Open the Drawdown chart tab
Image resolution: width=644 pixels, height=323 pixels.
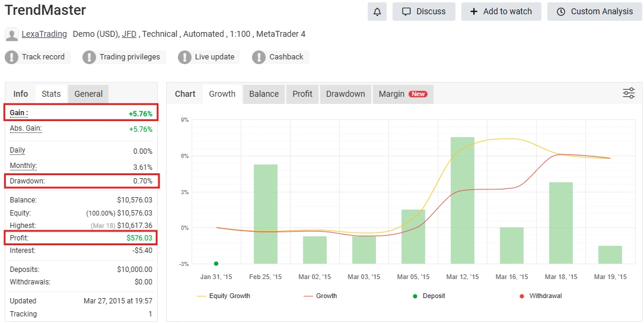345,94
